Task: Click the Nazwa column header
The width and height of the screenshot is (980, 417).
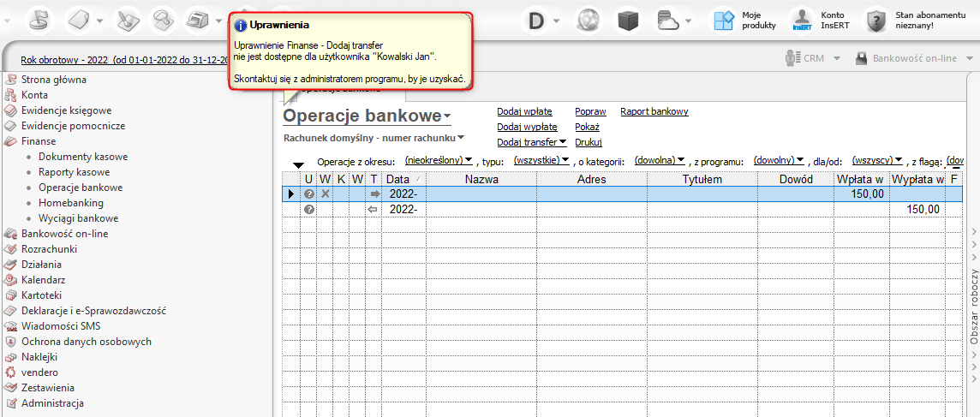Action: point(481,180)
